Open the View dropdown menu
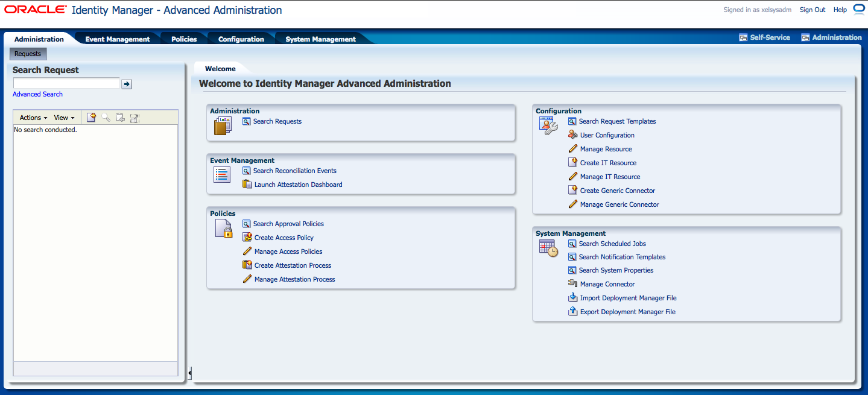868x395 pixels. point(64,118)
